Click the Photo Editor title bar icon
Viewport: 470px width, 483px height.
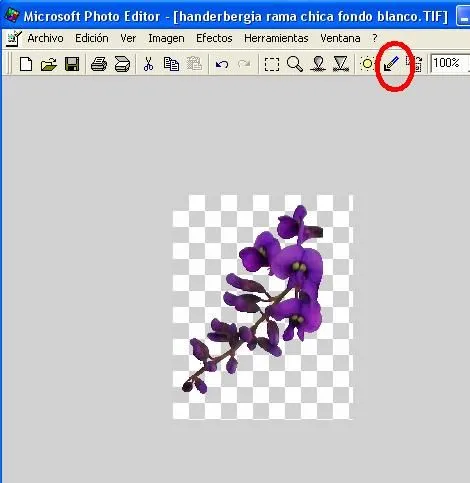click(12, 15)
